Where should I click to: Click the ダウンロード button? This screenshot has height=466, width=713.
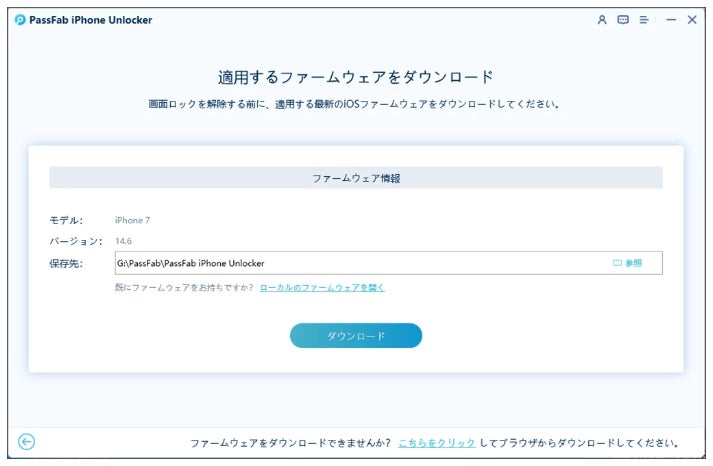(356, 336)
